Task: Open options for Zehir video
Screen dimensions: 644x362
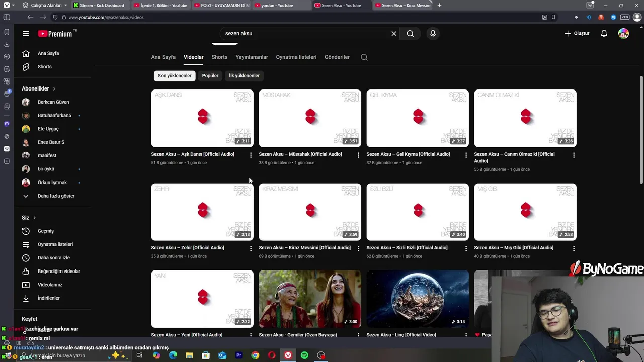Action: 251,249
